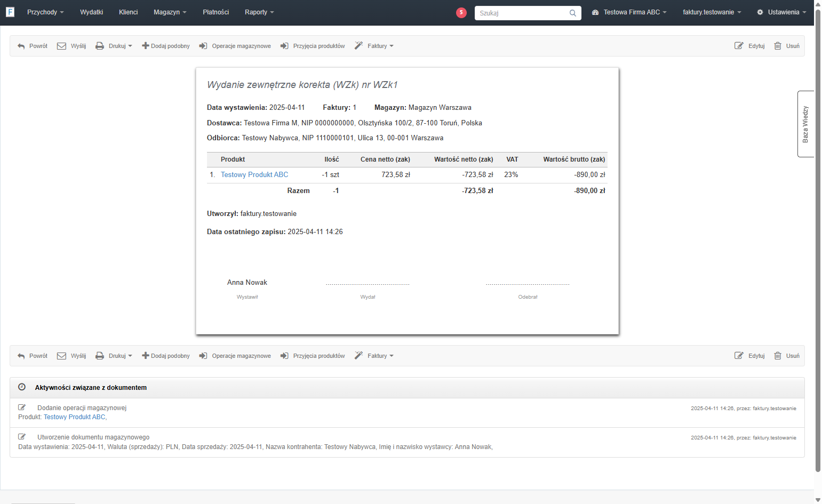The height and width of the screenshot is (504, 822).
Task: Expand the Faktury dropdown in bottom toolbar
Action: (x=374, y=356)
